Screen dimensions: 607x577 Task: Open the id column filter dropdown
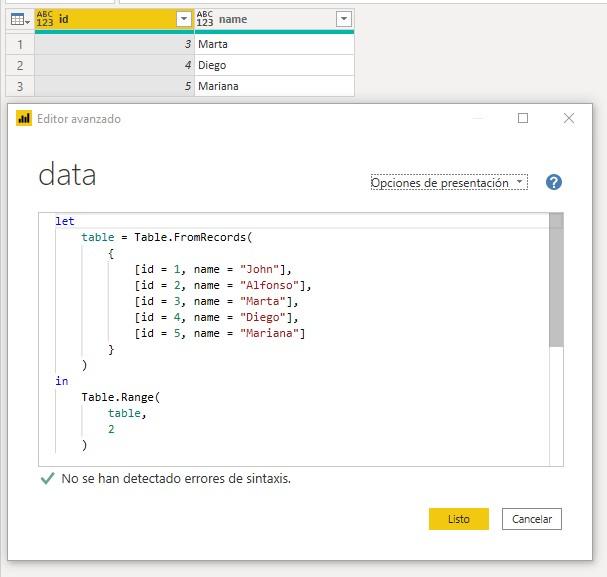pyautogui.click(x=183, y=19)
